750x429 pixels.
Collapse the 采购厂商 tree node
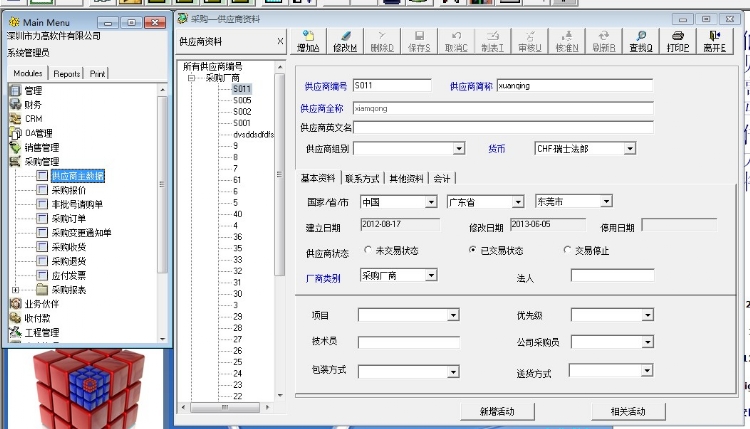tap(191, 78)
